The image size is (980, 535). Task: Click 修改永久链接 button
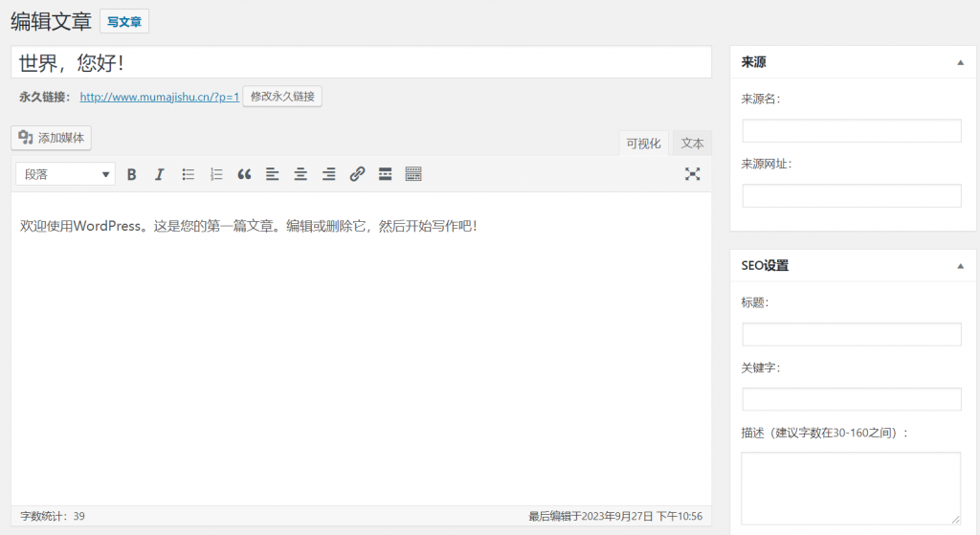pyautogui.click(x=282, y=97)
